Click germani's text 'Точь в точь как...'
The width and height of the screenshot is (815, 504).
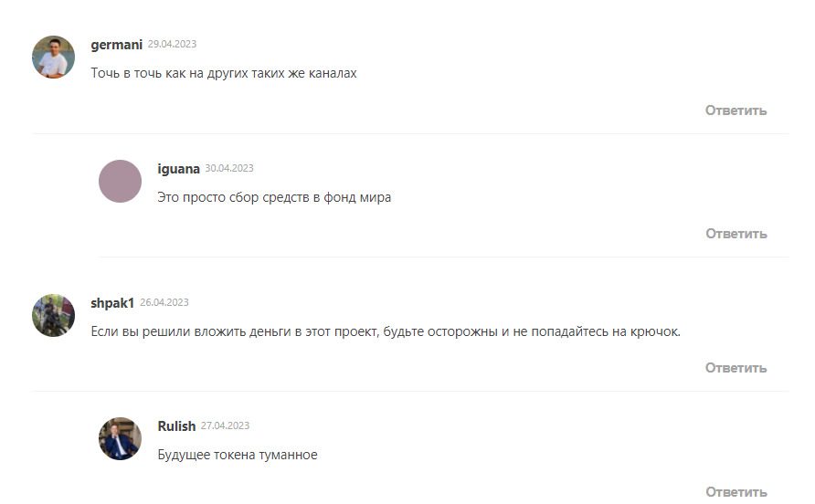[224, 73]
